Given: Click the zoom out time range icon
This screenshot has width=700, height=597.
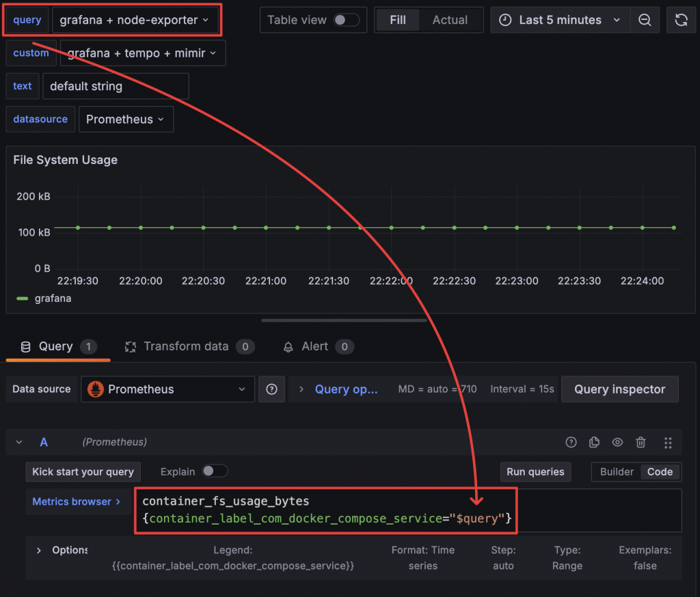Looking at the screenshot, I should [644, 20].
